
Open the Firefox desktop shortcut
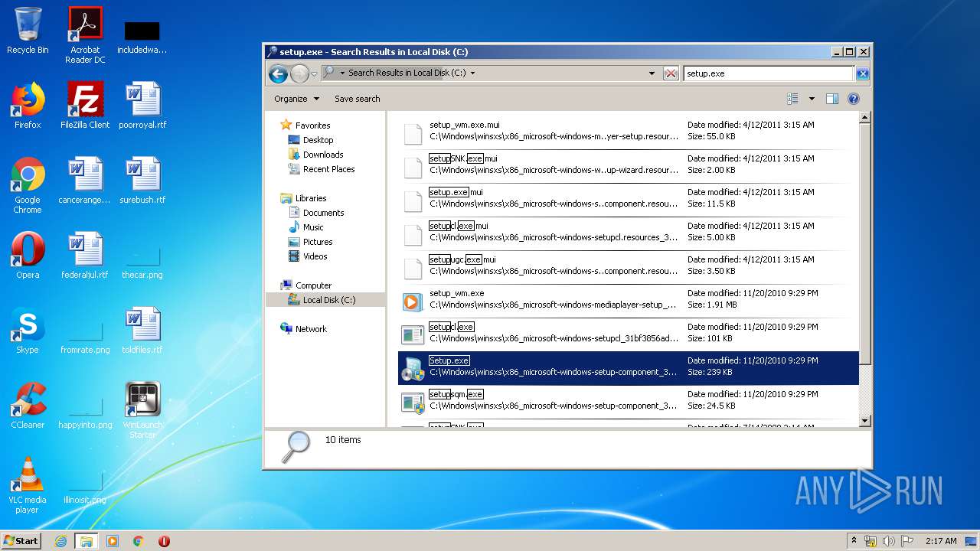28,106
